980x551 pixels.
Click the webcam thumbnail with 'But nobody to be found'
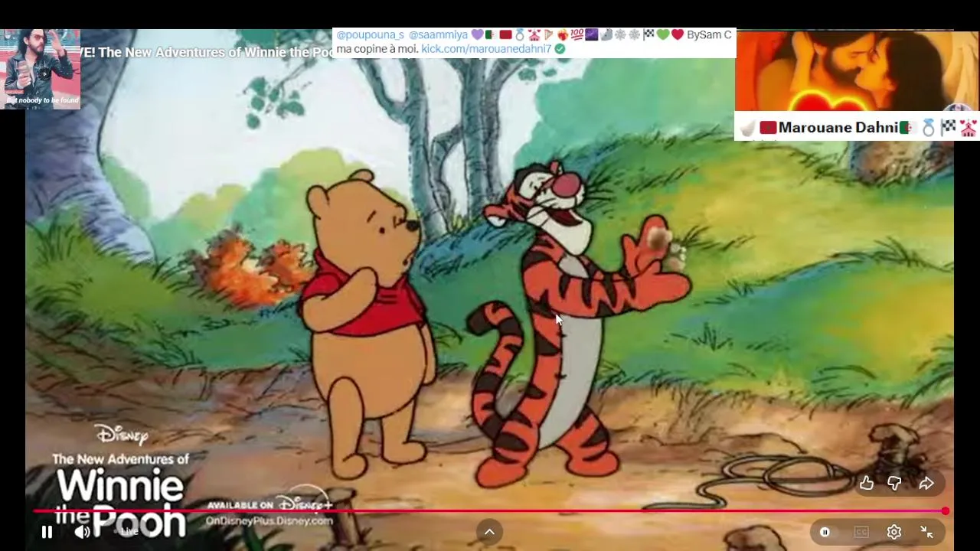[41, 69]
